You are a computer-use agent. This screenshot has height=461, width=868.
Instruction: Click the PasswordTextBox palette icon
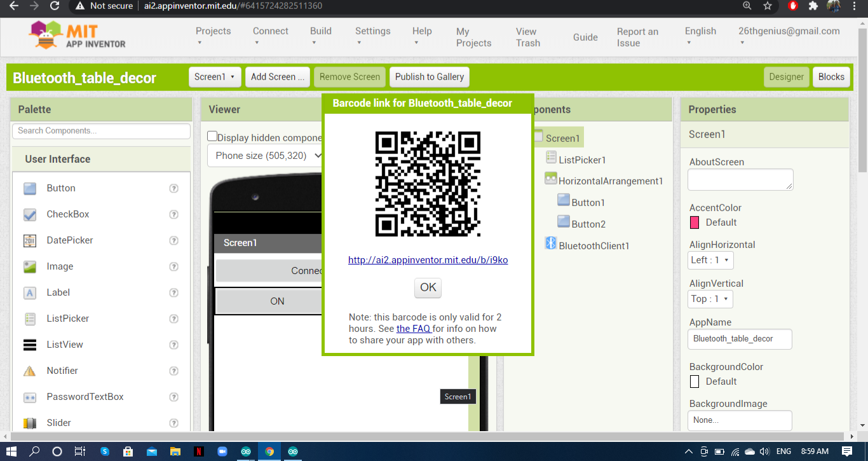click(x=30, y=397)
